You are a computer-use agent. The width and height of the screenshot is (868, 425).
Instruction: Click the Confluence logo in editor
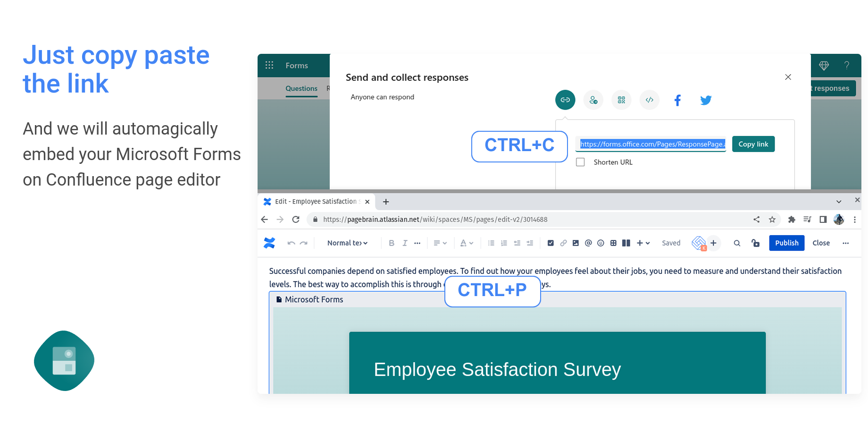tap(269, 243)
